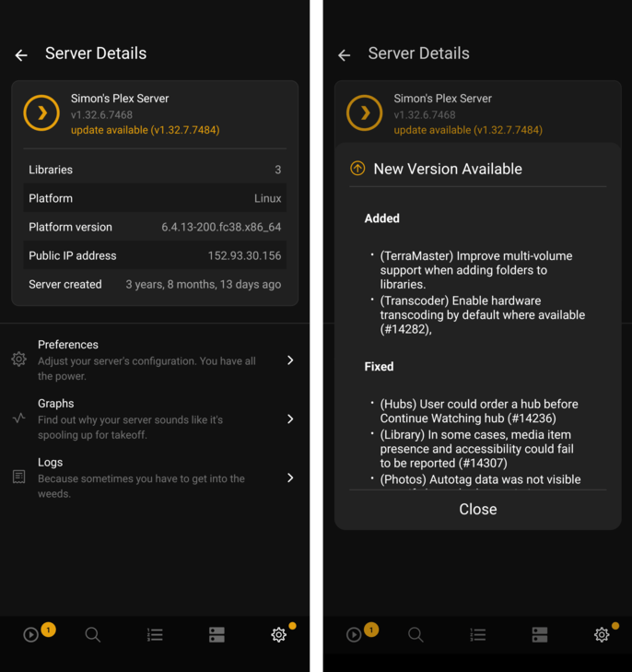
Task: Open activity tab in right bottom bar
Action: click(x=354, y=635)
